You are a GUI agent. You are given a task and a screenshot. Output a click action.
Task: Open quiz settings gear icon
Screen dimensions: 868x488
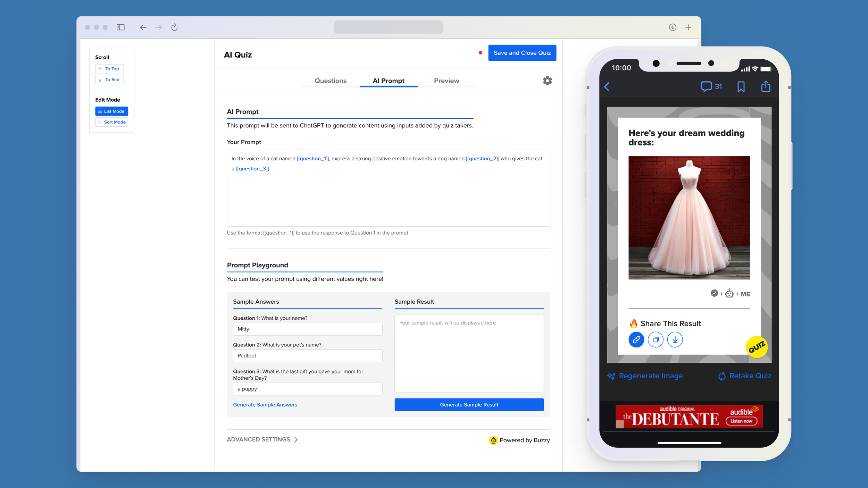547,81
